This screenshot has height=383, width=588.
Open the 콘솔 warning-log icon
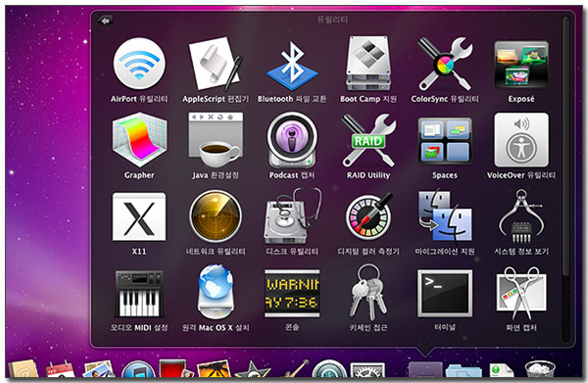292,294
